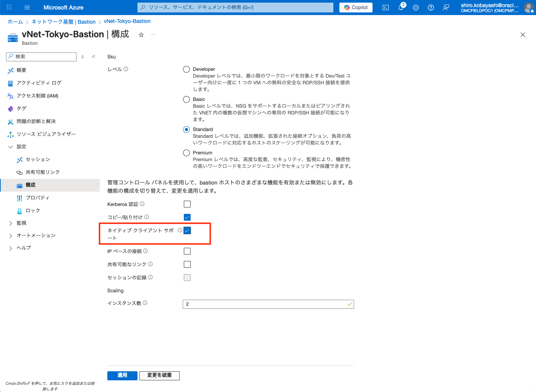Collapse the sidebar with the double chevron
536x392 pixels.
click(93, 56)
